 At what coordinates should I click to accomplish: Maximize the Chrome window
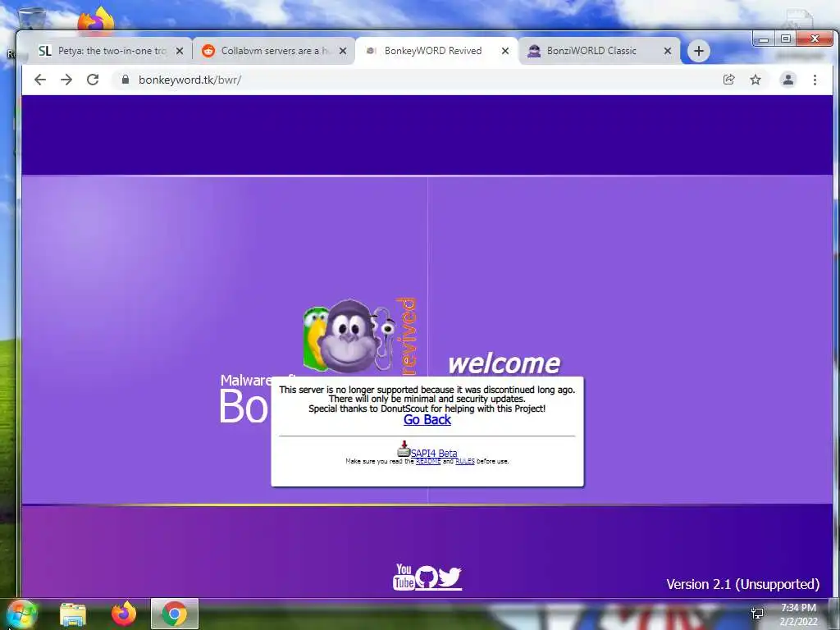coord(786,39)
